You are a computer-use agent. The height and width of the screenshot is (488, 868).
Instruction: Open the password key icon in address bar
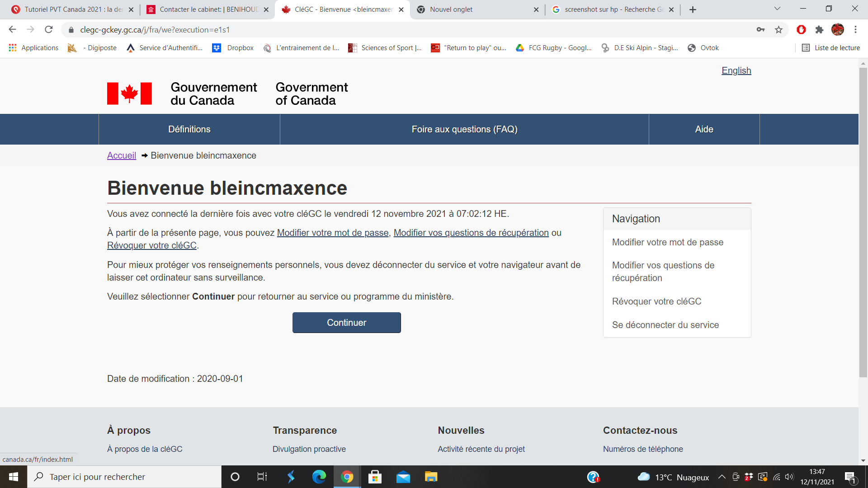point(760,30)
